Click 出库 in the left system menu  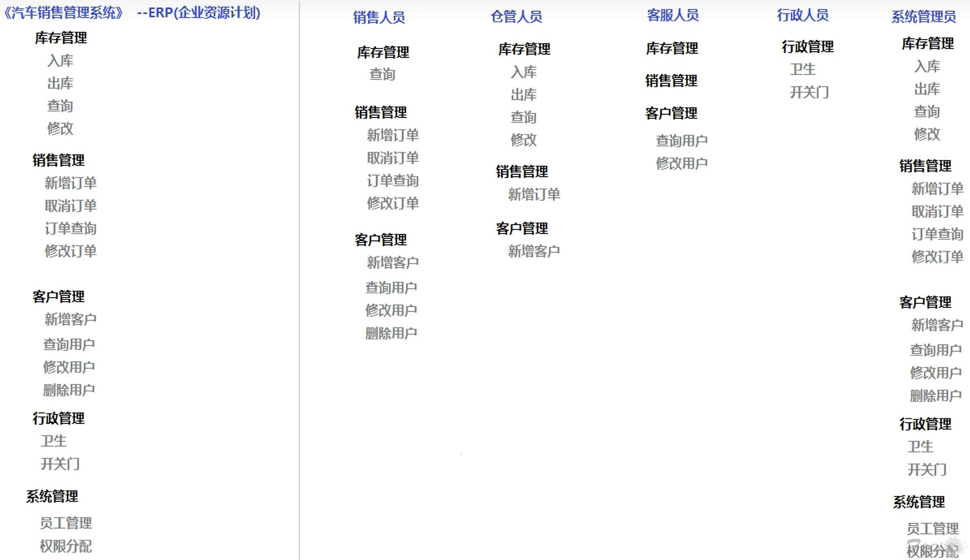click(60, 84)
